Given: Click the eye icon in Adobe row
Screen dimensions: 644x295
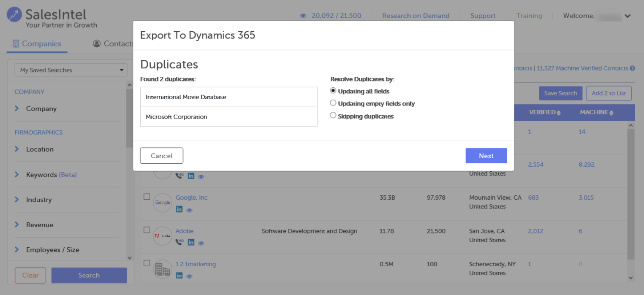Looking at the screenshot, I should tap(201, 243).
